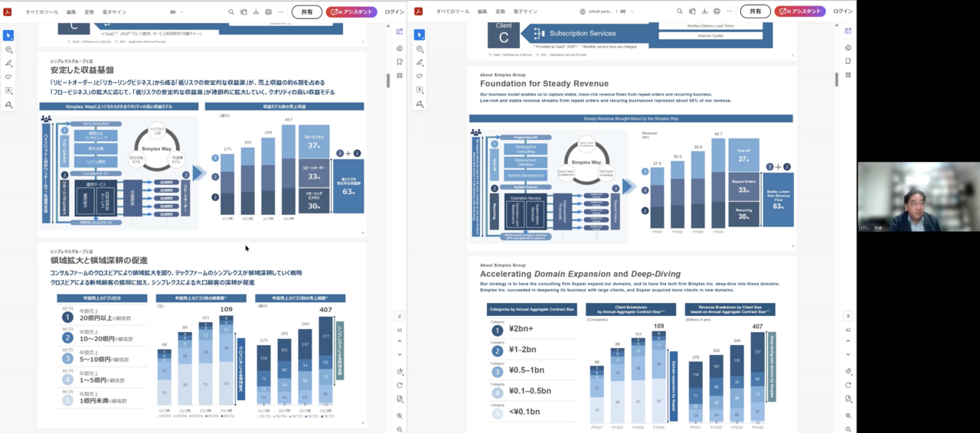
Task: Choose the highlighter pen tool in right window
Action: pyautogui.click(x=420, y=63)
